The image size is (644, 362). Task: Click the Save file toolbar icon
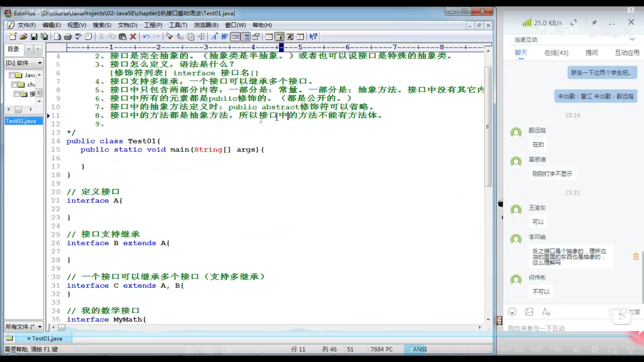(34, 37)
